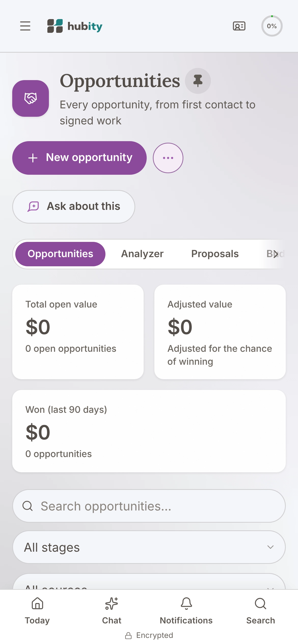The height and width of the screenshot is (644, 298).
Task: Expand the All stages dropdown
Action: coord(149,547)
